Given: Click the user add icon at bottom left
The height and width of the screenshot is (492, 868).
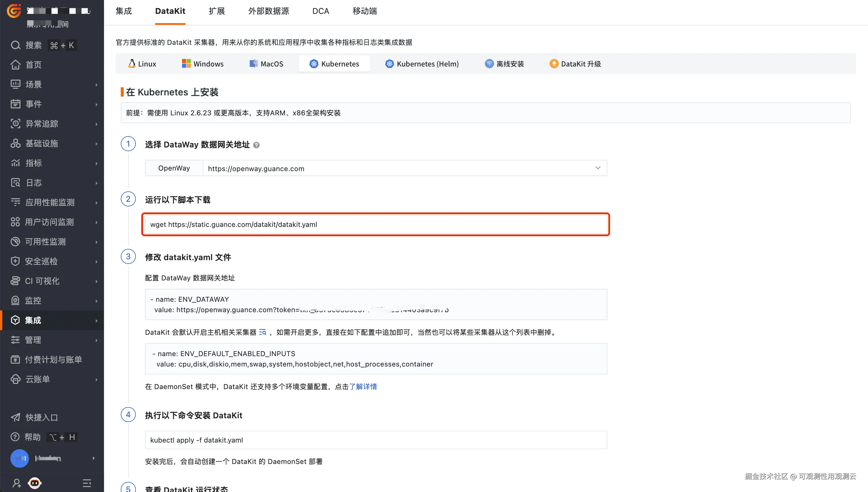Looking at the screenshot, I should [x=16, y=483].
